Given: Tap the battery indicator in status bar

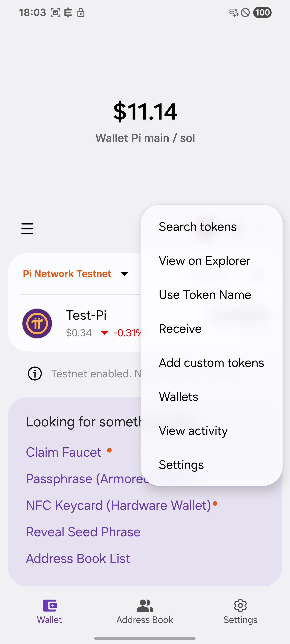Looking at the screenshot, I should [262, 12].
